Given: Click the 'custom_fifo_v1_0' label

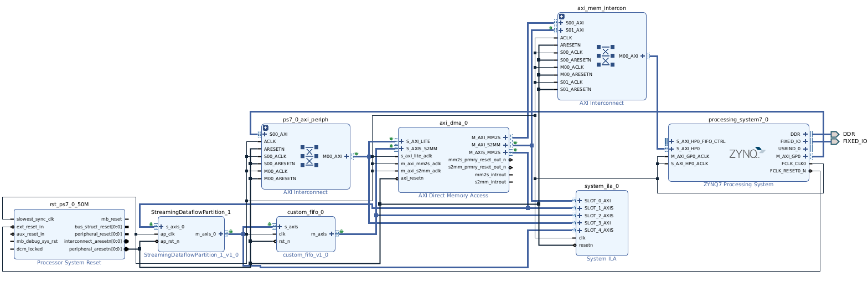Looking at the screenshot, I should pyautogui.click(x=306, y=255).
